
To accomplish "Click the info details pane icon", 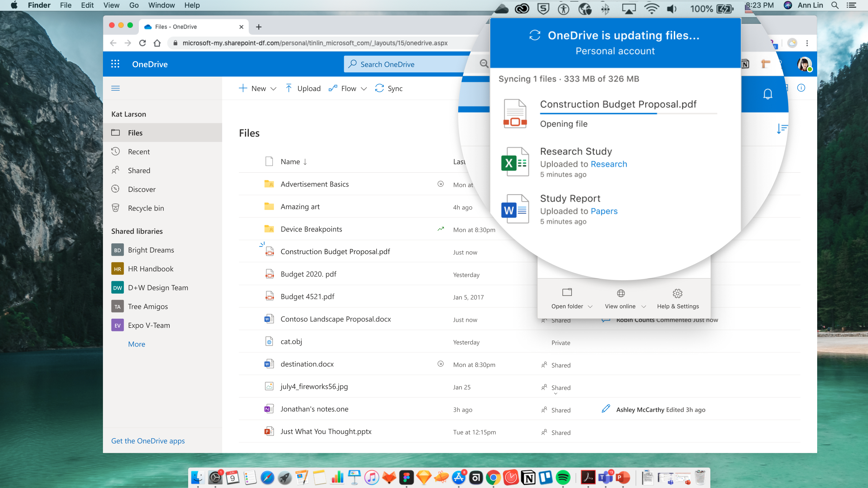I will tap(801, 88).
